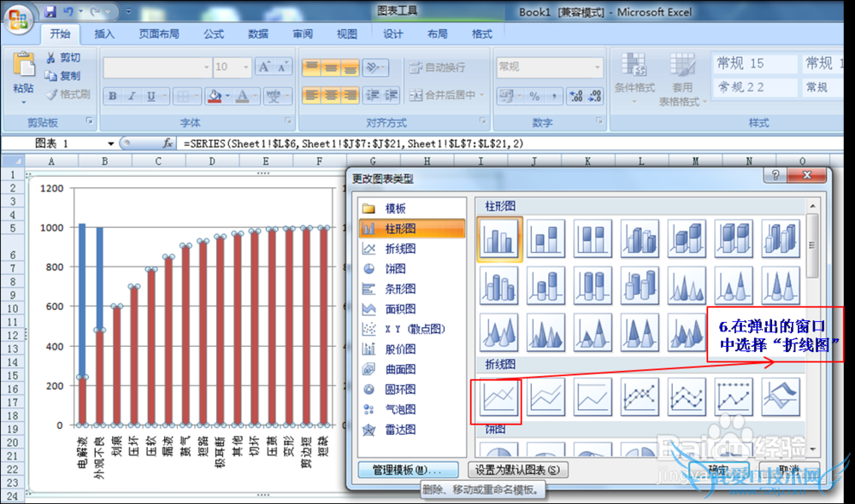Choose the clustered column chart thumbnail

499,238
